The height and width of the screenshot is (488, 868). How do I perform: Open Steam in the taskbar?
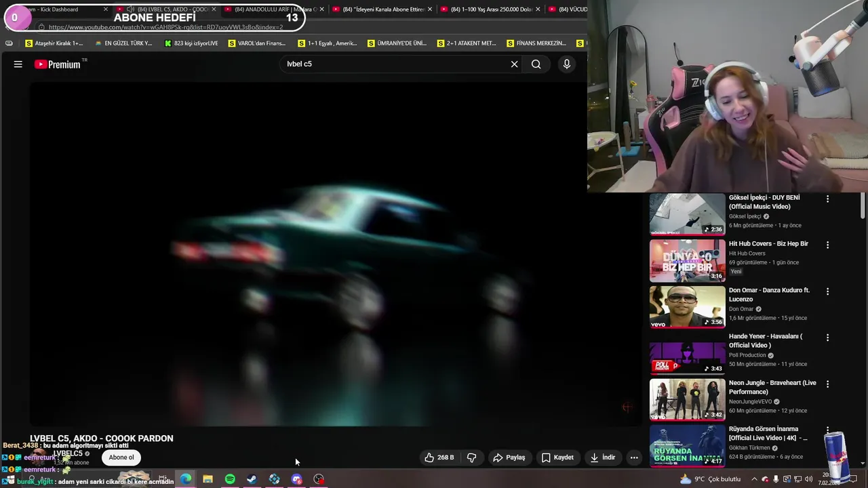point(252,479)
